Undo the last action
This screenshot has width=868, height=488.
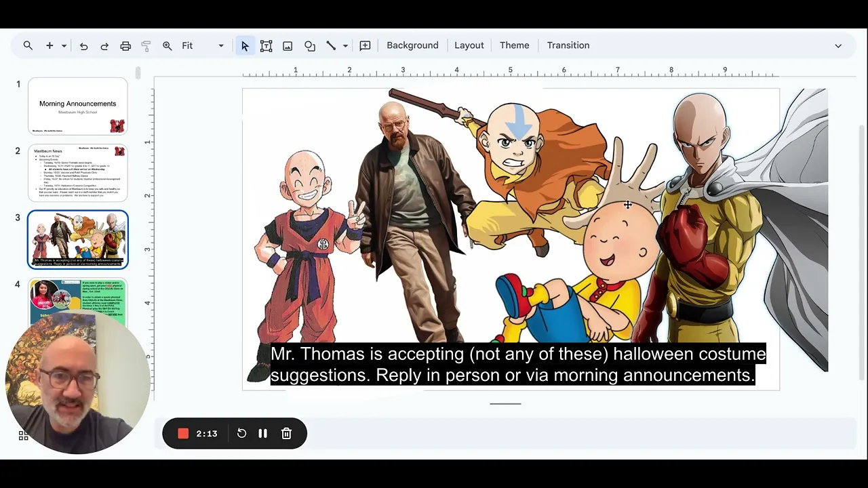pyautogui.click(x=83, y=45)
